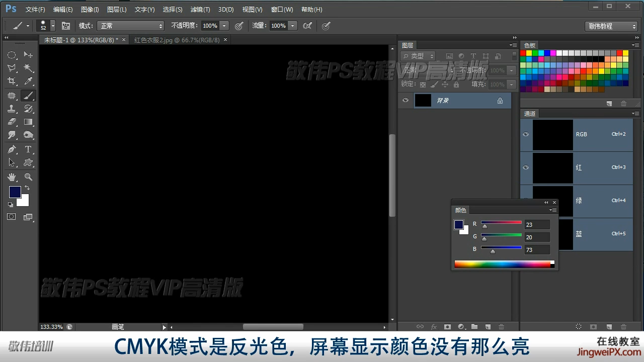Open the brush blend mode 正常 dropdown

(131, 26)
